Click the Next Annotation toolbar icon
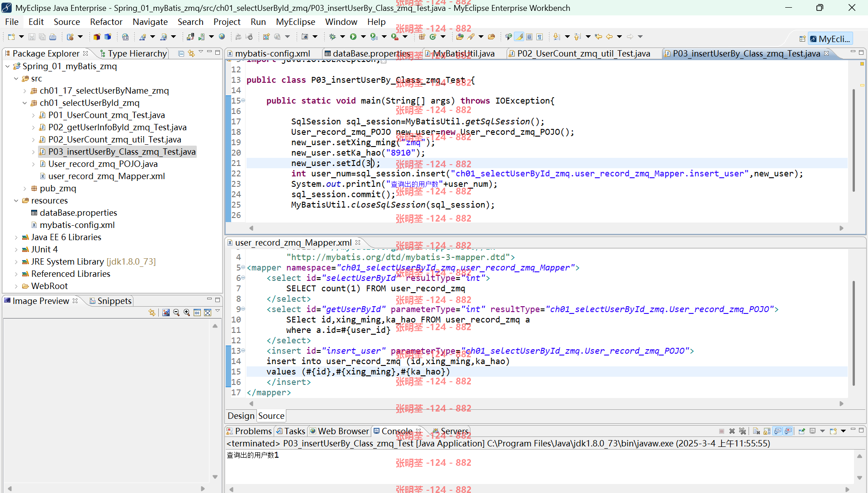This screenshot has height=493, width=868. click(556, 37)
